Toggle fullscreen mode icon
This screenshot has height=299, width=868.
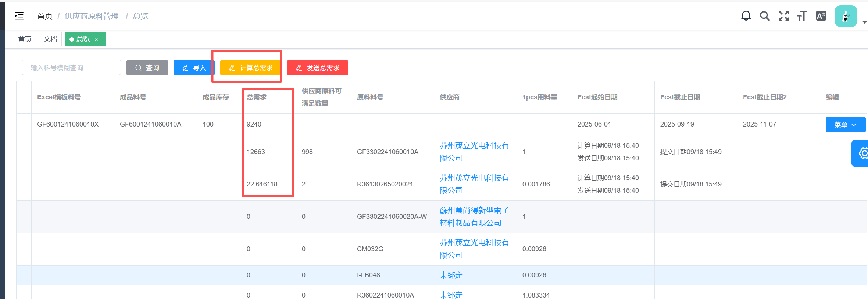click(783, 16)
